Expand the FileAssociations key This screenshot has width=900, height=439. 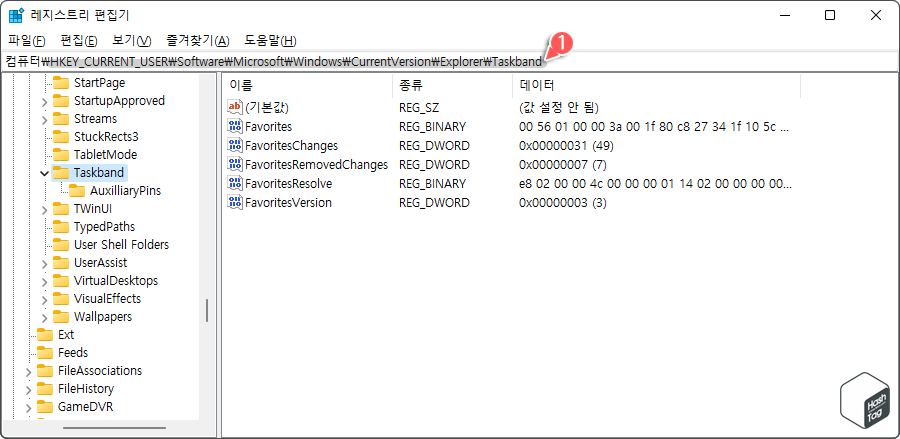(x=29, y=371)
